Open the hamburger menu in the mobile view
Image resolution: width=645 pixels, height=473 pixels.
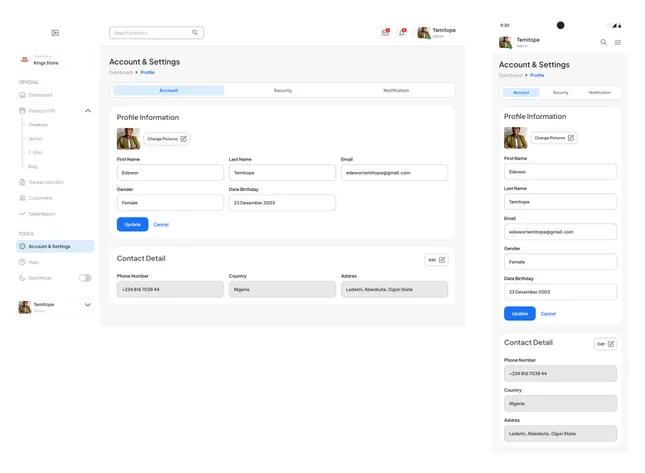618,42
